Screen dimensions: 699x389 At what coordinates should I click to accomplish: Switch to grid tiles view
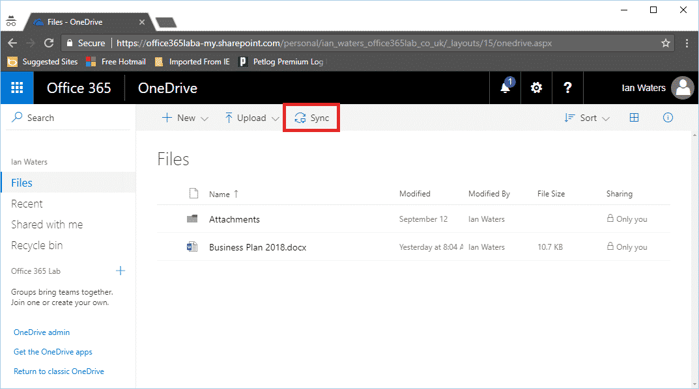(634, 118)
